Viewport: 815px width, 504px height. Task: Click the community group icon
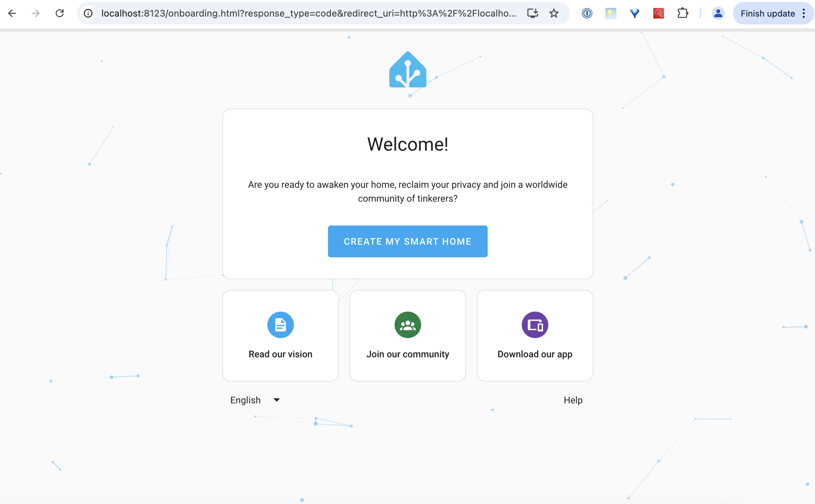tap(407, 324)
